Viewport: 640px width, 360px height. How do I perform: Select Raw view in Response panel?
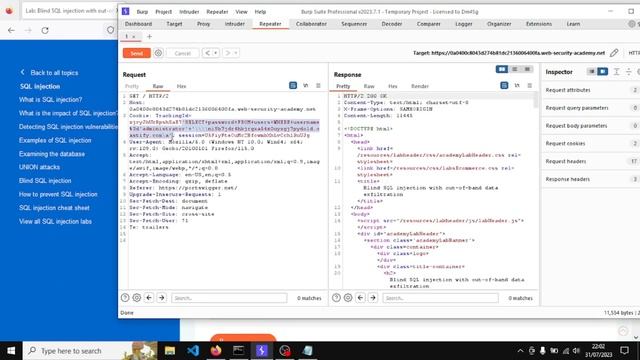point(369,86)
